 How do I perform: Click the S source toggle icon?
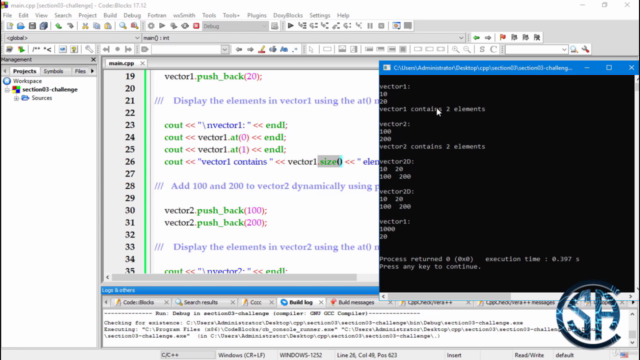(482, 49)
